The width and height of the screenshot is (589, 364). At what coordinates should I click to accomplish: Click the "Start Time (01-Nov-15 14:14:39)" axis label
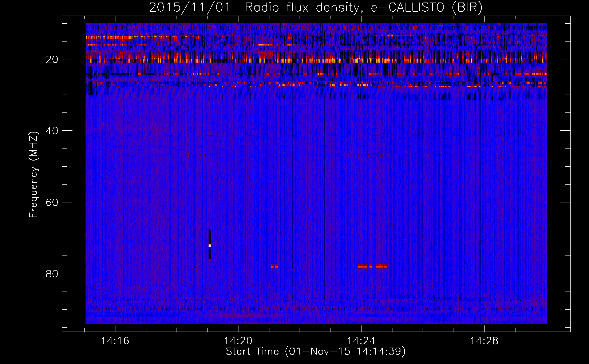click(x=316, y=352)
